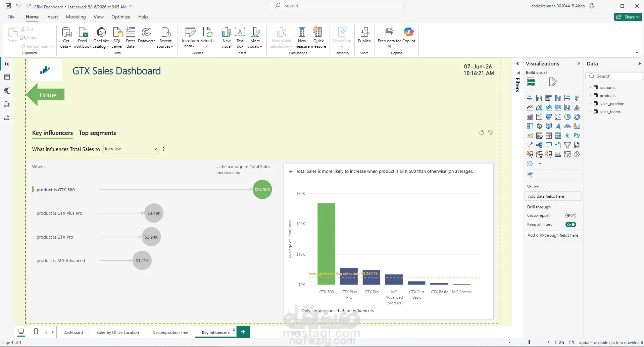Expand the sales_pipeline table

[590, 104]
